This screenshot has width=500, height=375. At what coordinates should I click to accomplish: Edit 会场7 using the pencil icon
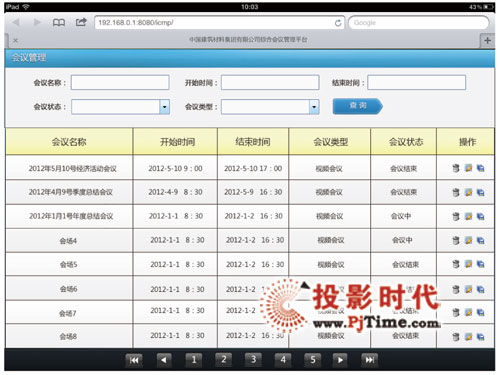click(468, 312)
